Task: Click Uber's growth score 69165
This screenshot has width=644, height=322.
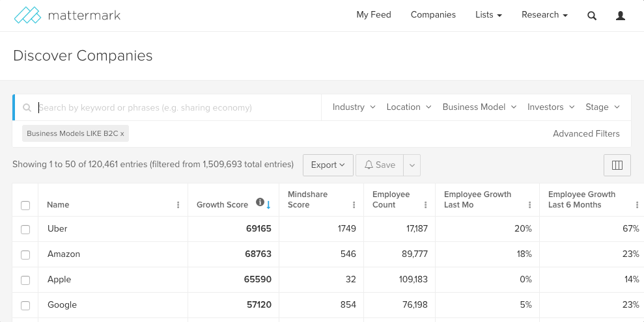Action: [259, 228]
